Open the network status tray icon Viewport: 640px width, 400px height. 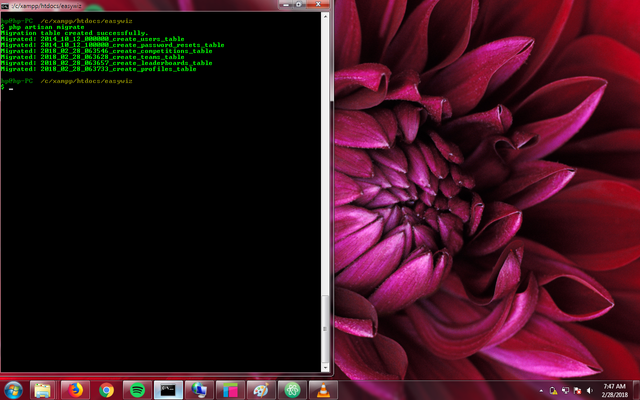tap(565, 391)
